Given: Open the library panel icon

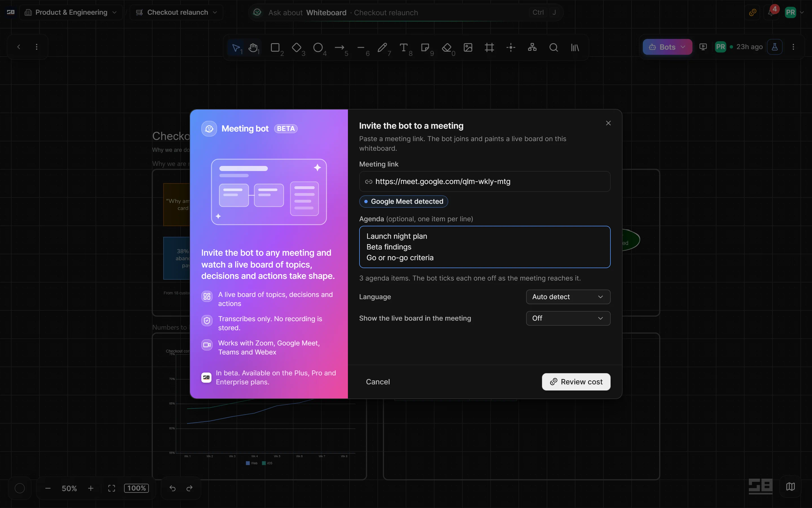Looking at the screenshot, I should [x=575, y=48].
